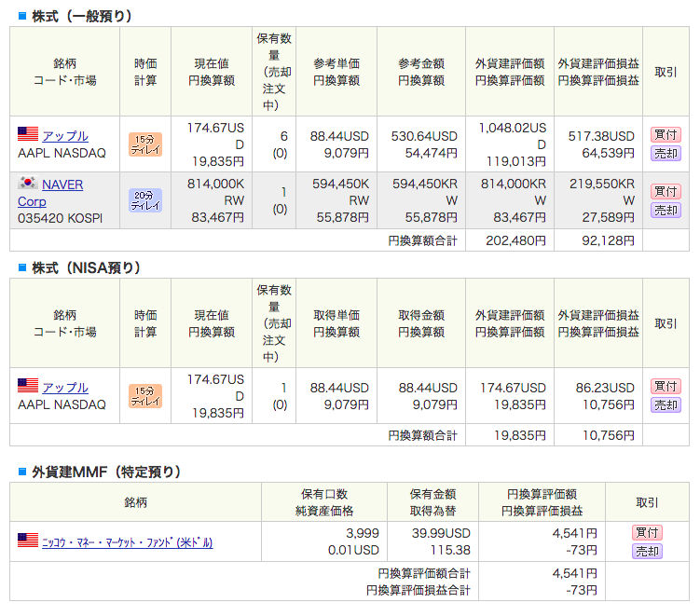The height and width of the screenshot is (616, 700).
Task: Click the 035420 KOSPI code text
Action: pyautogui.click(x=60, y=218)
